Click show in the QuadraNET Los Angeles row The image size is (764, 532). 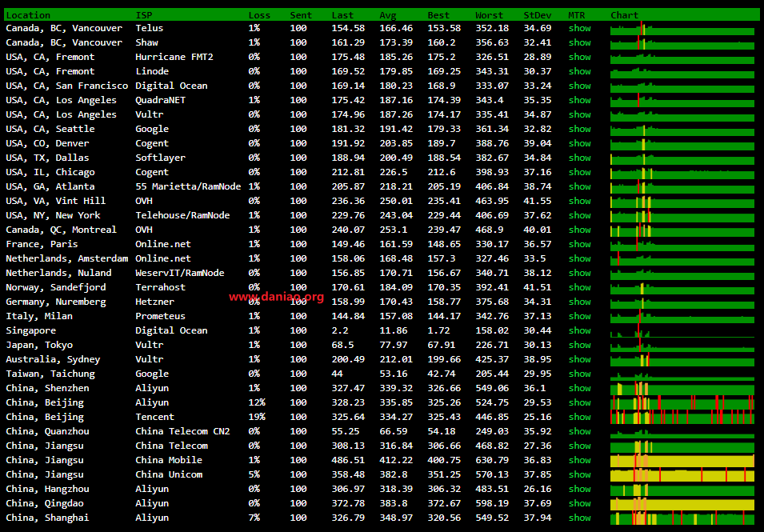[579, 100]
